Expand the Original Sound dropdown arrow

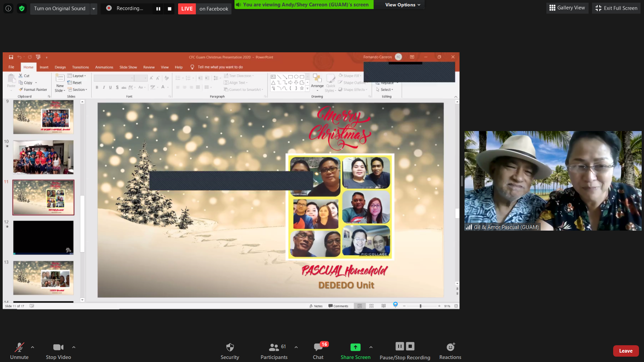tap(94, 9)
